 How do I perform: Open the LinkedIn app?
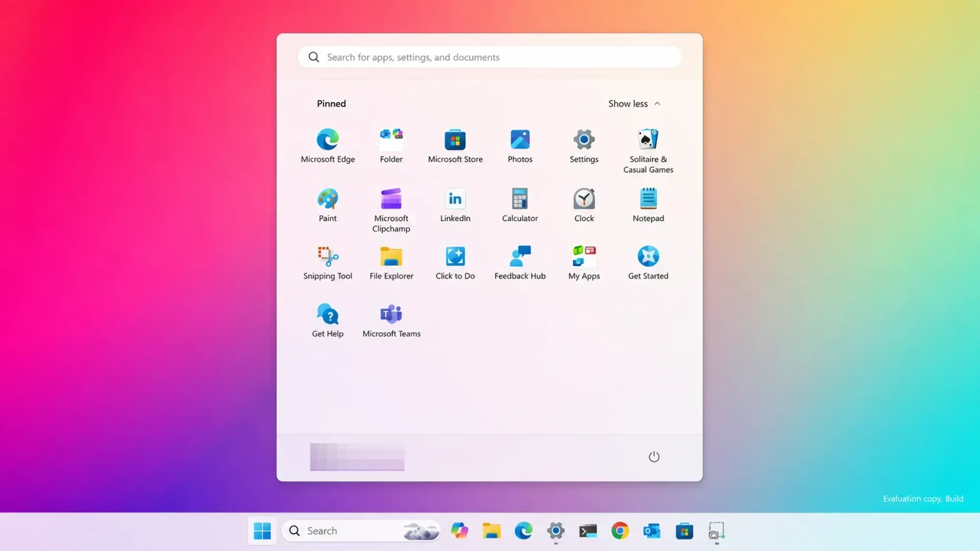point(455,205)
